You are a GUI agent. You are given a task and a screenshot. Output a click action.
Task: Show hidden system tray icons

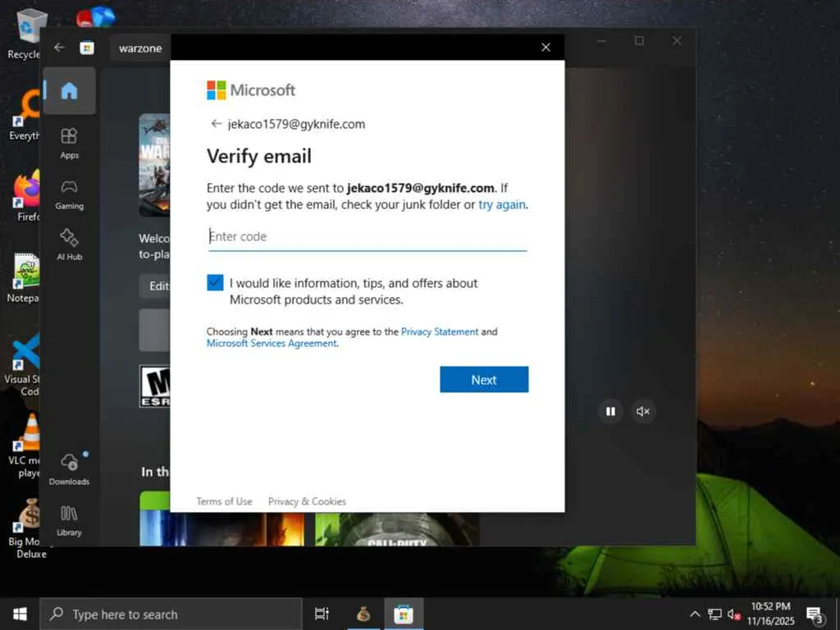(x=695, y=614)
